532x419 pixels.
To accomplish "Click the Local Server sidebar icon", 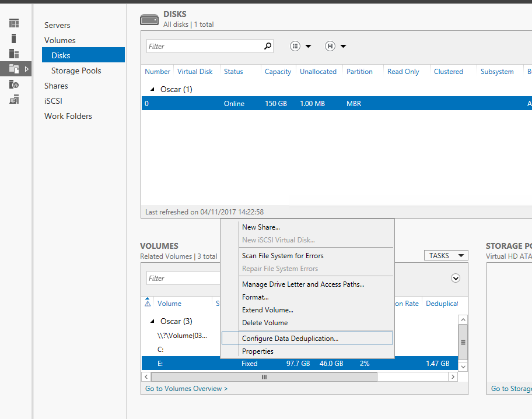I will tap(14, 38).
